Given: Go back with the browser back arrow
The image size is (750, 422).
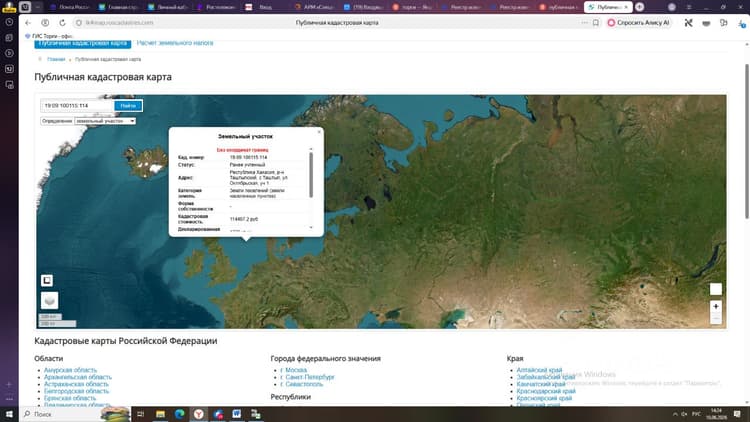Looking at the screenshot, I should [x=28, y=22].
